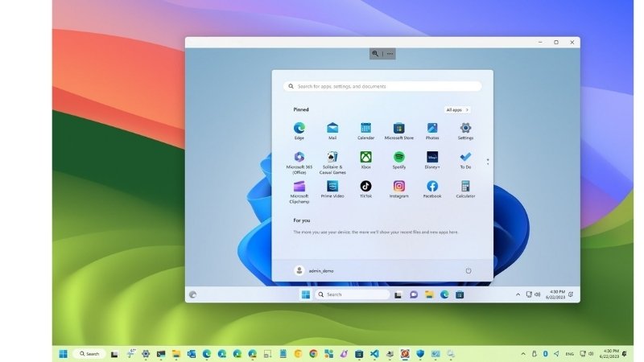Go to next pinned page via dots
Screen dimensions: 644x362
488,162
